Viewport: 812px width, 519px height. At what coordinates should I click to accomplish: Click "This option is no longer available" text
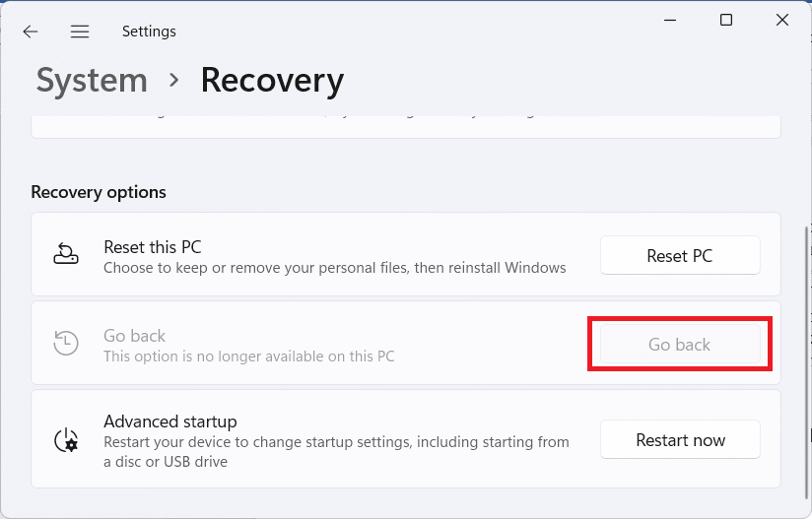(248, 356)
